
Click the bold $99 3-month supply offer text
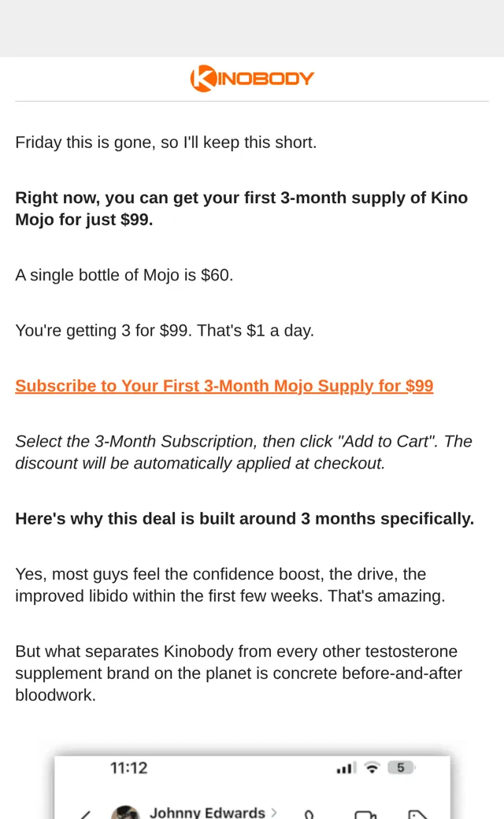tap(241, 209)
